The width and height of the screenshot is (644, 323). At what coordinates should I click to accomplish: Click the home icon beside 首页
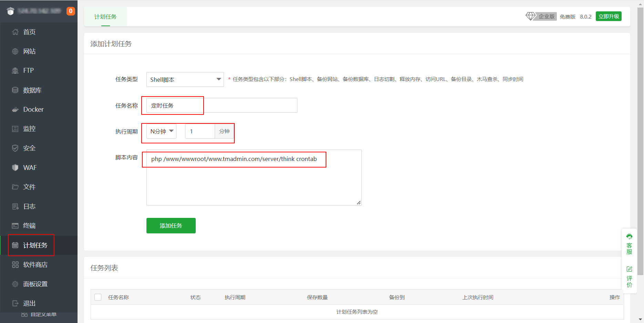[15, 32]
